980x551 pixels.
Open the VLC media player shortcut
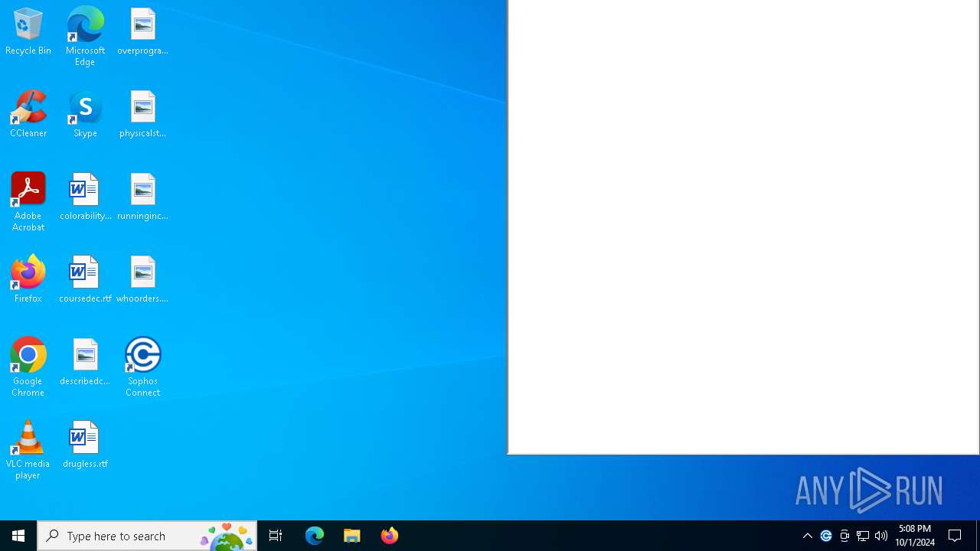(28, 450)
